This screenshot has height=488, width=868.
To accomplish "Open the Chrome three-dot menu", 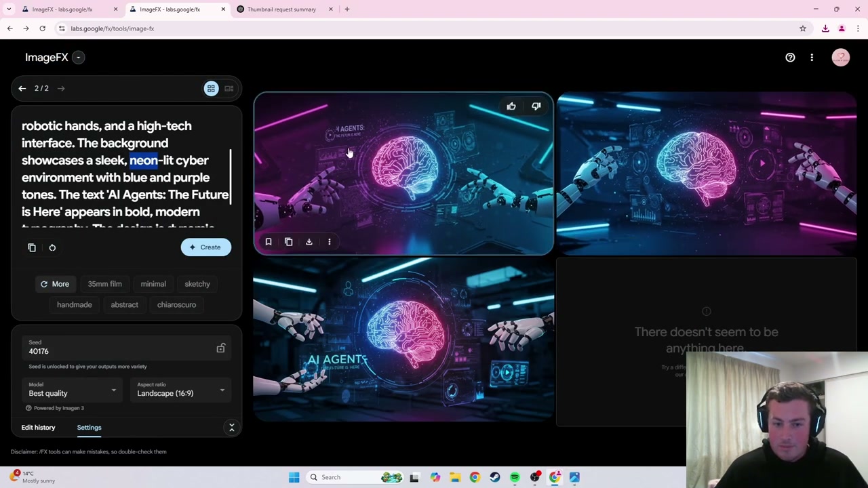I will pyautogui.click(x=858, y=28).
